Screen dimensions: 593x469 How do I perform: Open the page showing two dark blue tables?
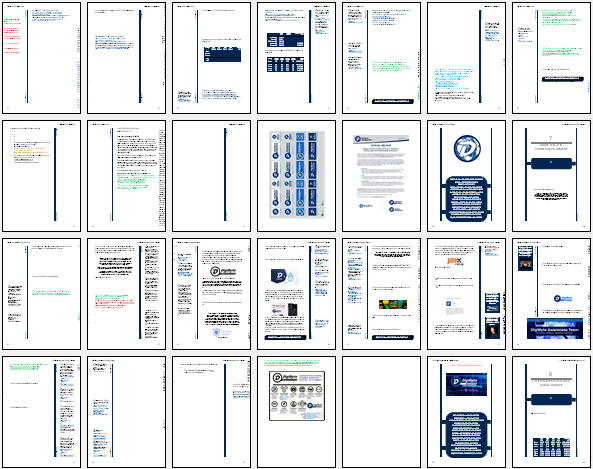coord(296,58)
